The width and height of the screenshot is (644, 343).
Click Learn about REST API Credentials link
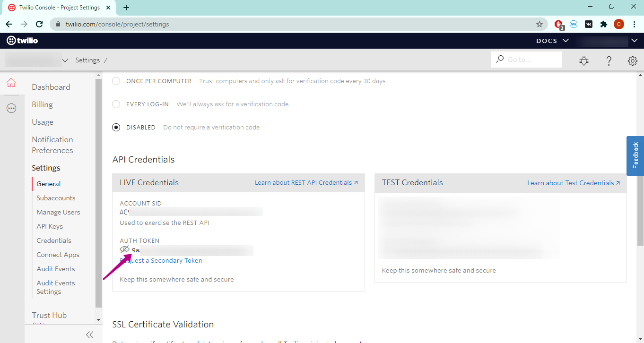(x=306, y=182)
